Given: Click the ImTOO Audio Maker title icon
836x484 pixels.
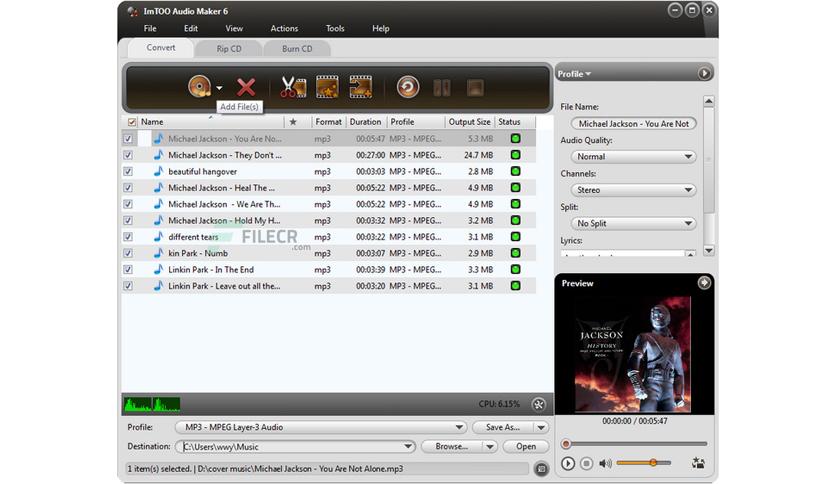Looking at the screenshot, I should (132, 11).
